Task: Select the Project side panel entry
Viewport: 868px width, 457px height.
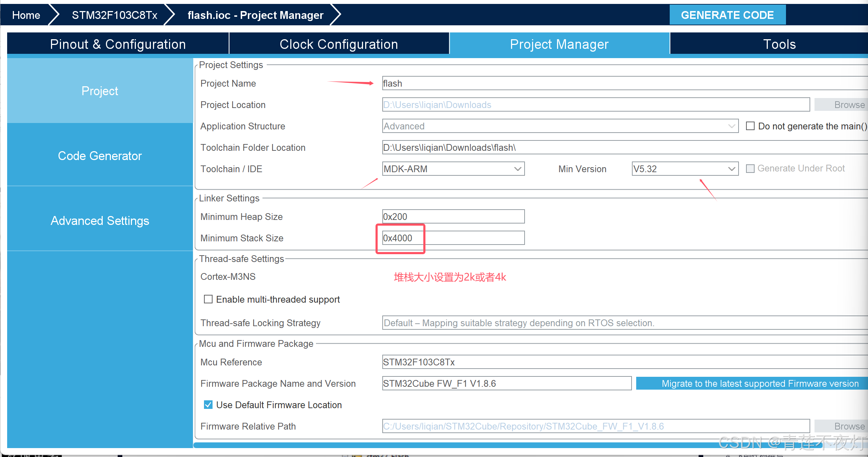Action: point(100,91)
